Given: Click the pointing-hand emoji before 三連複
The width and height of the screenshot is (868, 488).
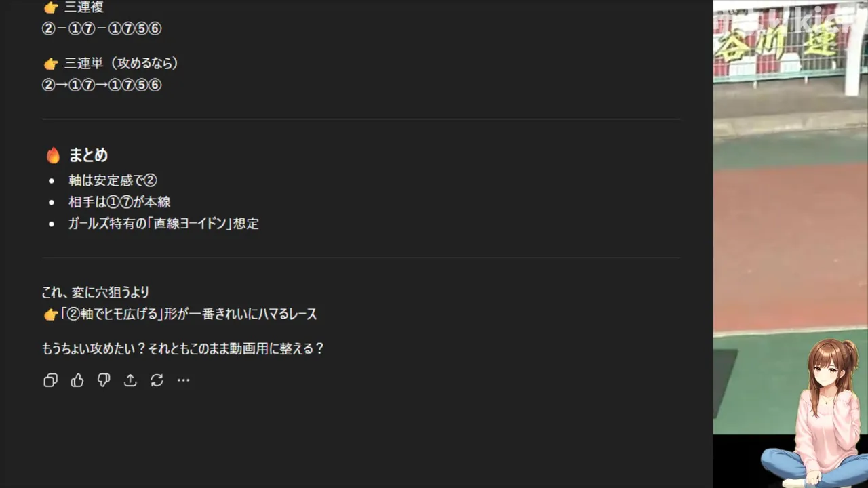Looking at the screenshot, I should pyautogui.click(x=51, y=7).
